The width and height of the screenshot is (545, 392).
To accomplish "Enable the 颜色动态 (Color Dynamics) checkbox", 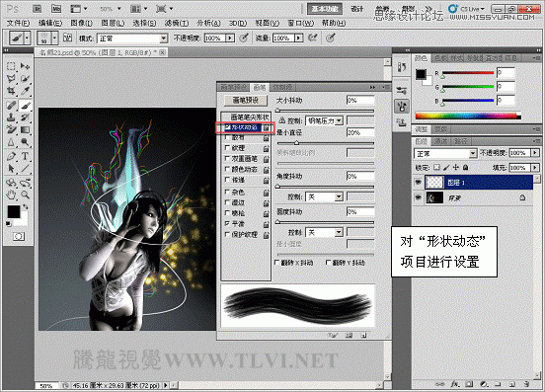I will (x=227, y=169).
